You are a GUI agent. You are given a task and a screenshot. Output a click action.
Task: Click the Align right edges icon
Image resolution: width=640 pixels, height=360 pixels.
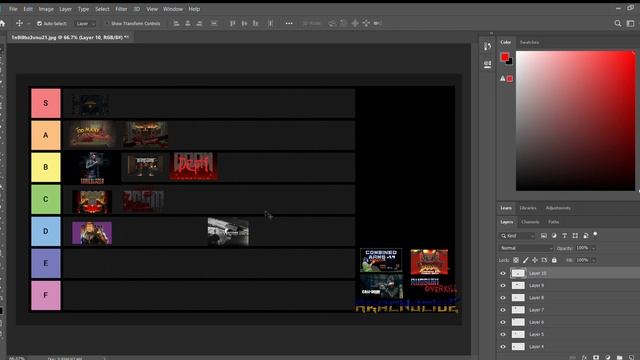[x=199, y=24]
